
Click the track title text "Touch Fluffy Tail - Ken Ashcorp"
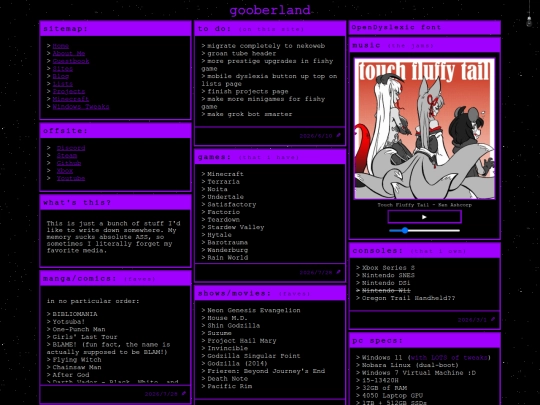click(x=424, y=205)
